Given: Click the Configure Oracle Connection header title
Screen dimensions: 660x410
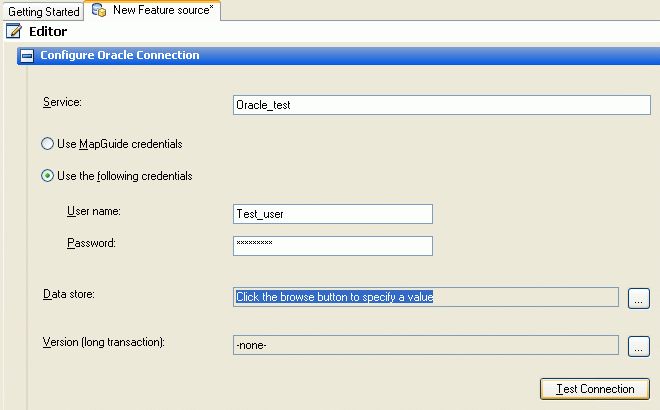Looking at the screenshot, I should (x=120, y=55).
